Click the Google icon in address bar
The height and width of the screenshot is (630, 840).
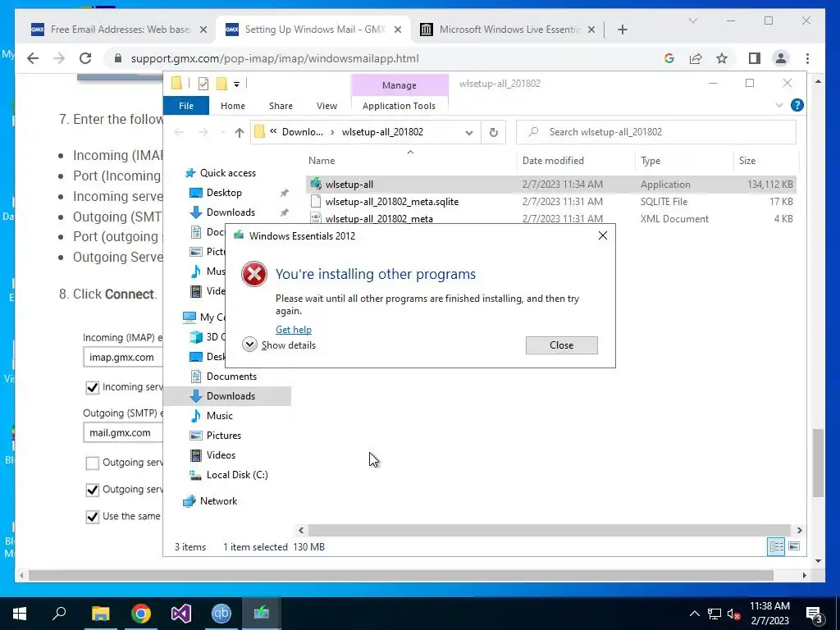[x=669, y=58]
